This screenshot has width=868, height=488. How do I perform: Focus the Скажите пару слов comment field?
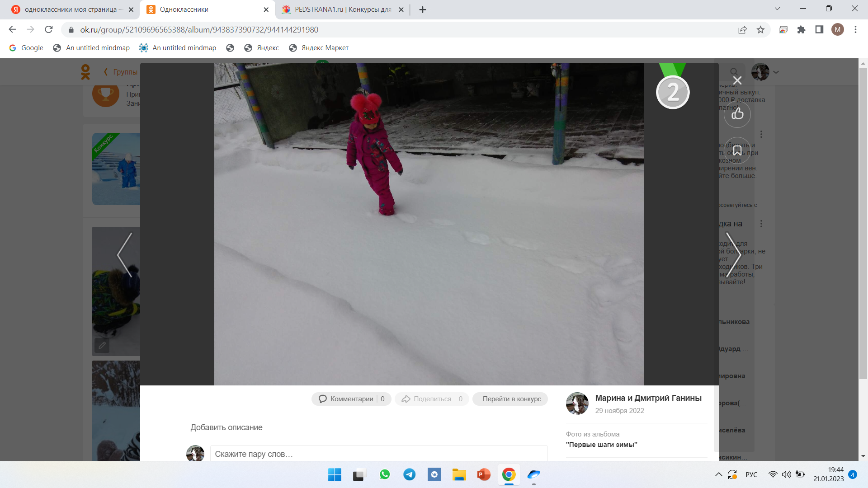point(379,454)
